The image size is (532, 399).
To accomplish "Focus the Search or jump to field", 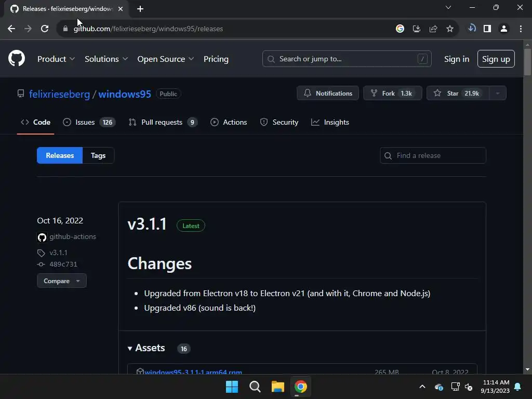I will tap(347, 59).
